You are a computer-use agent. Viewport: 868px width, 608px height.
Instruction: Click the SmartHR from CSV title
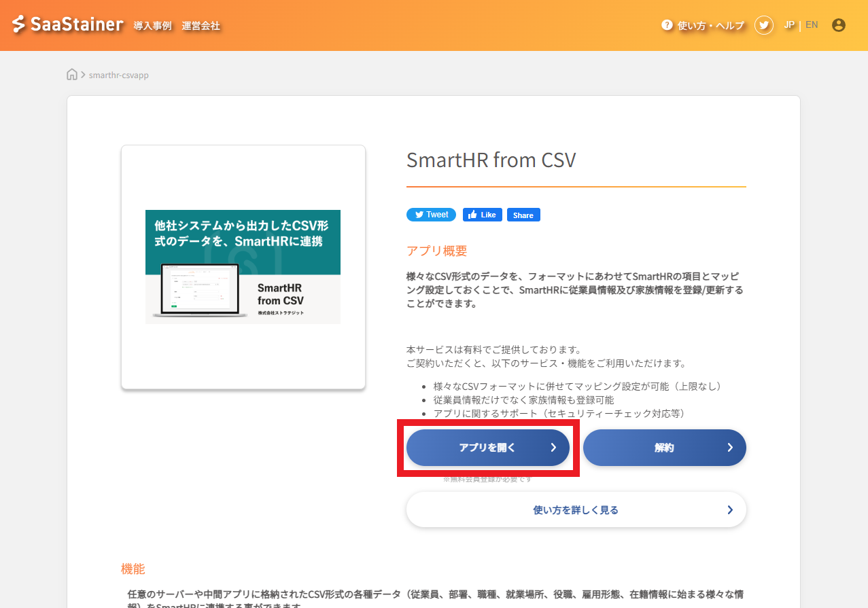click(491, 160)
